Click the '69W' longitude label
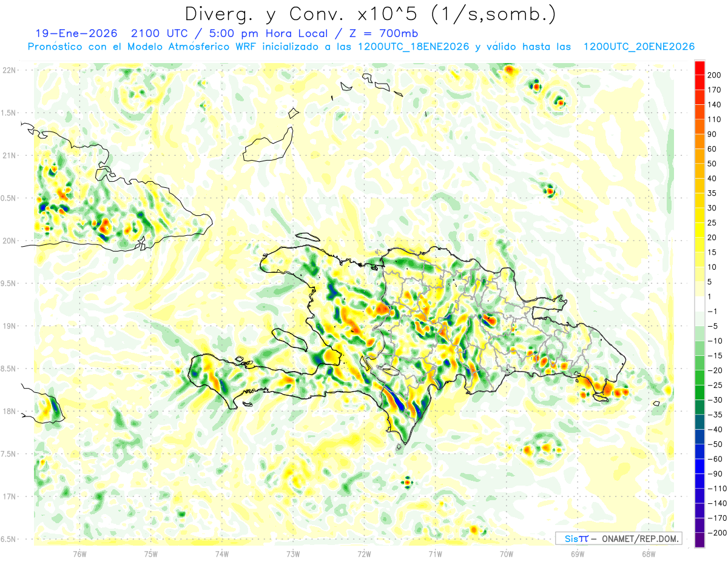728x562 pixels. tap(578, 553)
